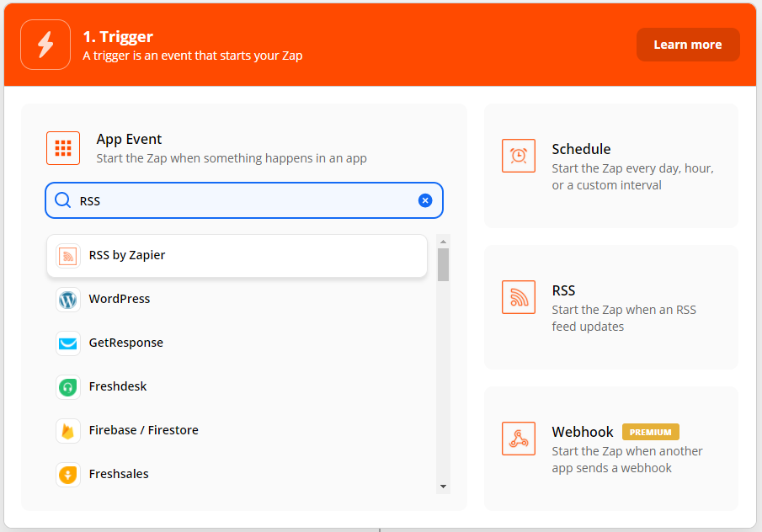This screenshot has width=762, height=532.
Task: Click the search magnifier icon
Action: 62,200
